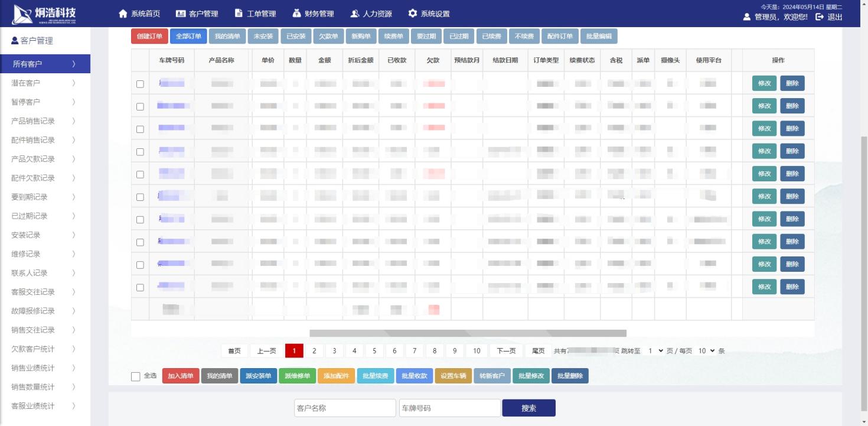Click the home icon beside 系统首页
Viewport: 868px width, 426px height.
click(123, 14)
